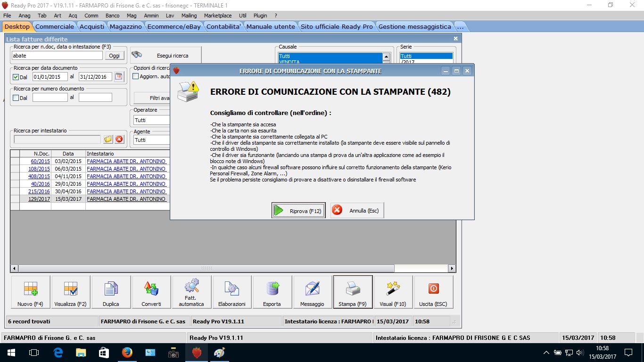Open the File menu
The image size is (644, 362).
[x=7, y=16]
